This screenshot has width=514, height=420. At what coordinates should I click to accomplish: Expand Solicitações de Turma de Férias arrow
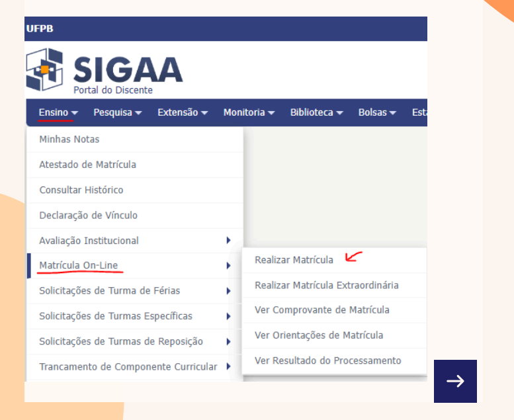(x=228, y=291)
